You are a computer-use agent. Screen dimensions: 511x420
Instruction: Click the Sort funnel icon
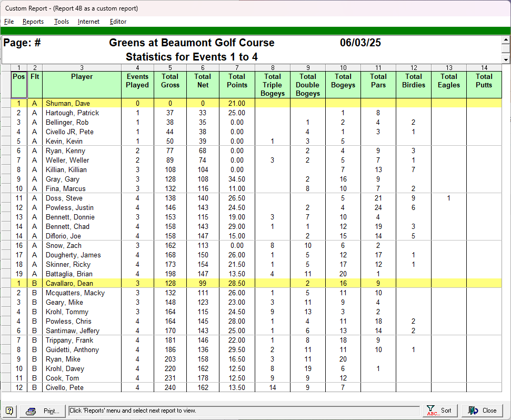pos(432,411)
